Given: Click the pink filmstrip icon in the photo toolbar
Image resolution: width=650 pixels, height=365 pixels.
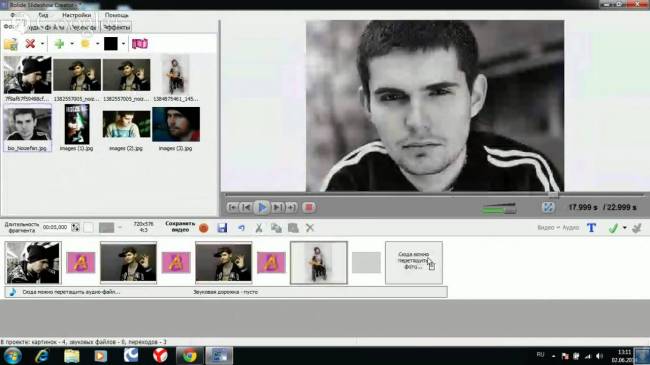Looking at the screenshot, I should pyautogui.click(x=140, y=44).
